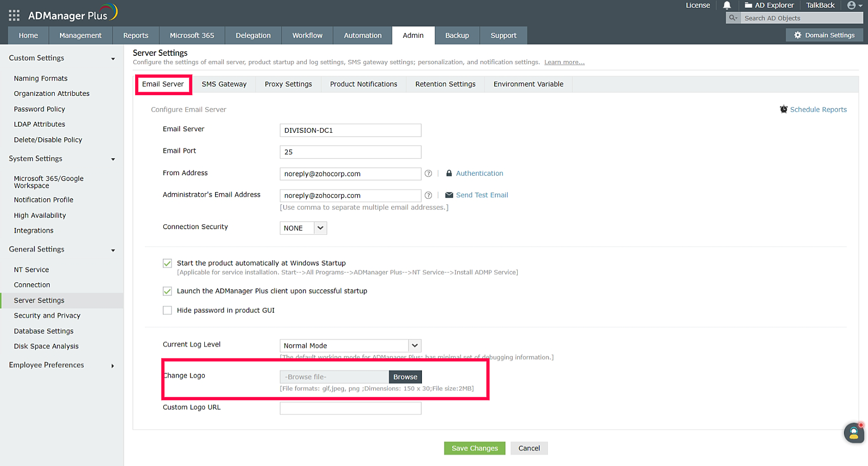868x466 pixels.
Task: Click the Authentication lock icon
Action: click(x=449, y=173)
